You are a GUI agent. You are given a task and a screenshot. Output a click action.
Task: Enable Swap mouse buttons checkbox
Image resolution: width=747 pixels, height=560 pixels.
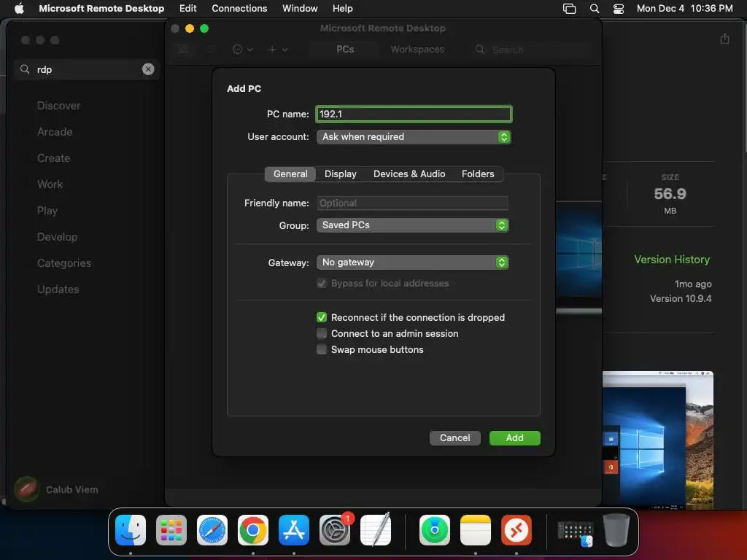pyautogui.click(x=322, y=349)
